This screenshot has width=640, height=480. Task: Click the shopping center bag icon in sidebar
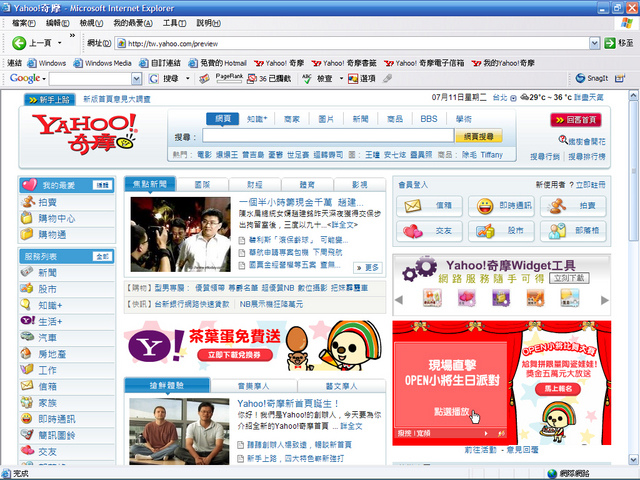point(27,218)
